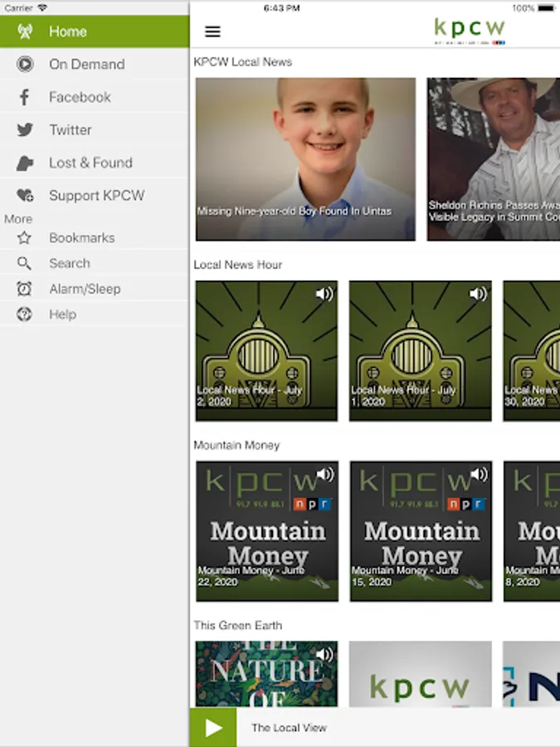Play Local News Hour July 2, 2020

coord(266,351)
